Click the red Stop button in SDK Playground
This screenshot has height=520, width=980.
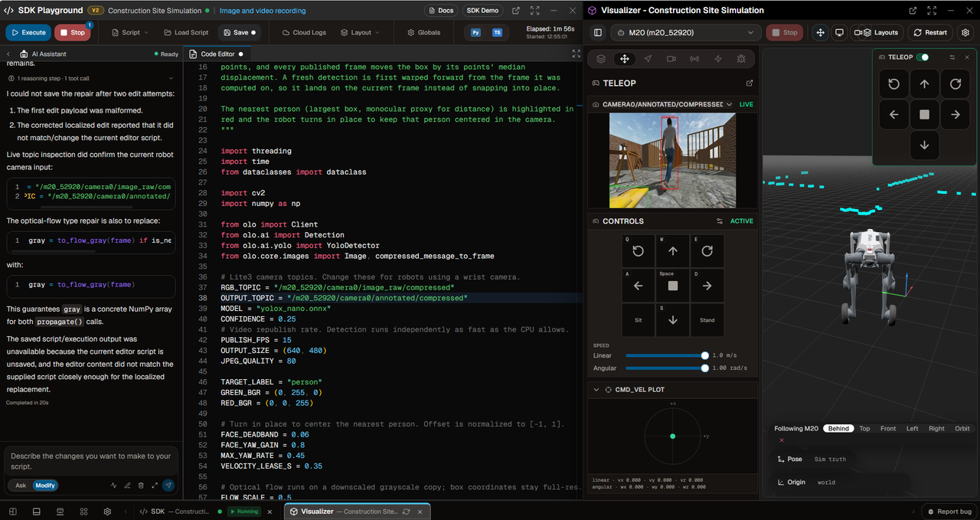coord(72,33)
